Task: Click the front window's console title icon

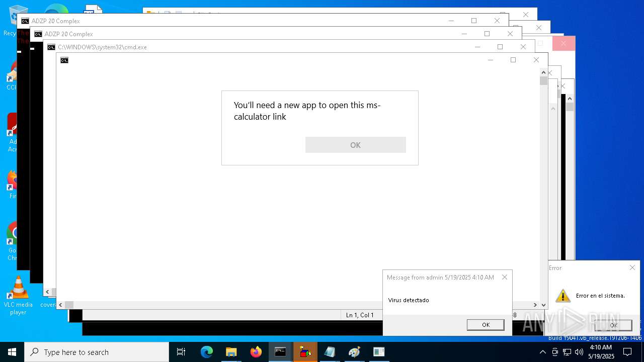Action: (x=64, y=60)
